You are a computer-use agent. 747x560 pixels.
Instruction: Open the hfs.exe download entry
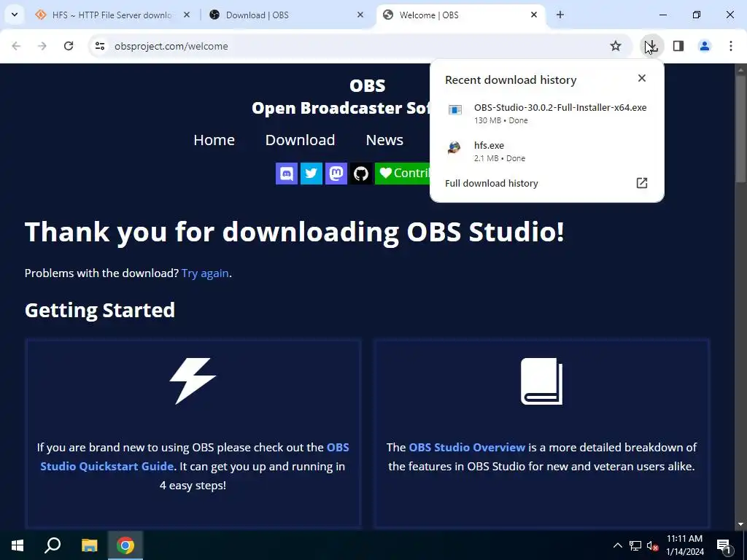pyautogui.click(x=547, y=152)
